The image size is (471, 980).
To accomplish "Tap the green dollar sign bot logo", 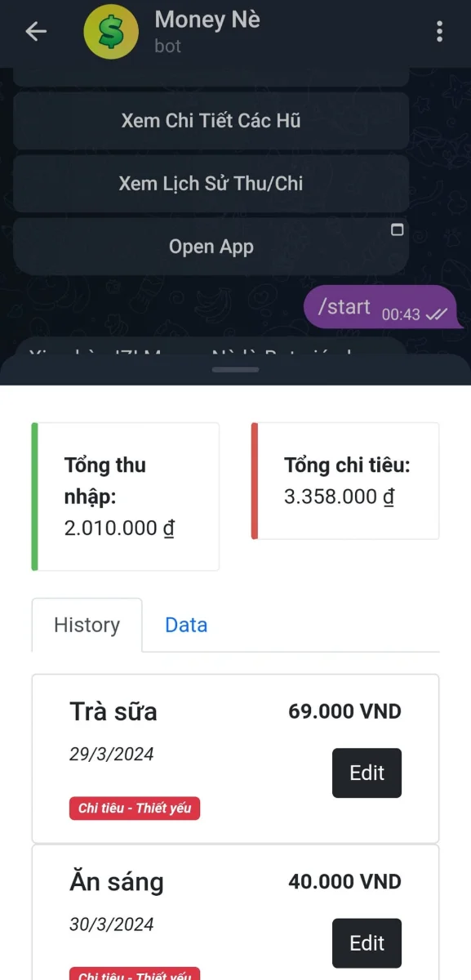I will tap(110, 31).
